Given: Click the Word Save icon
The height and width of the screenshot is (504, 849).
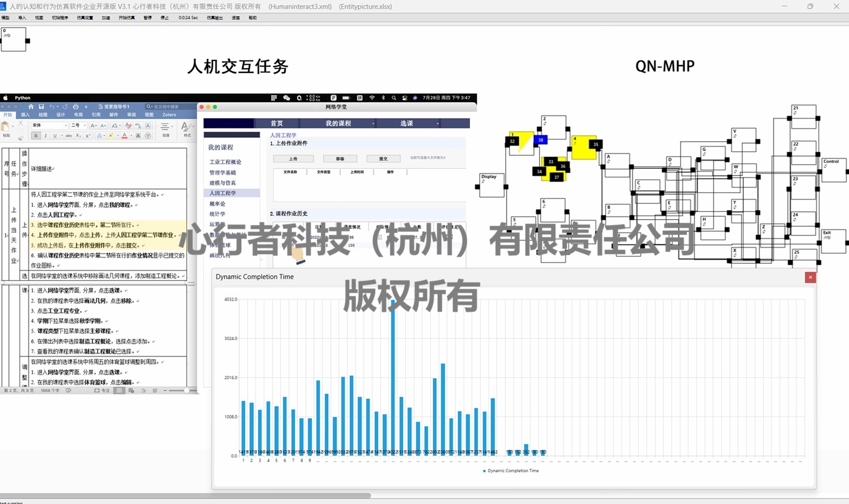Looking at the screenshot, I should coord(41,107).
